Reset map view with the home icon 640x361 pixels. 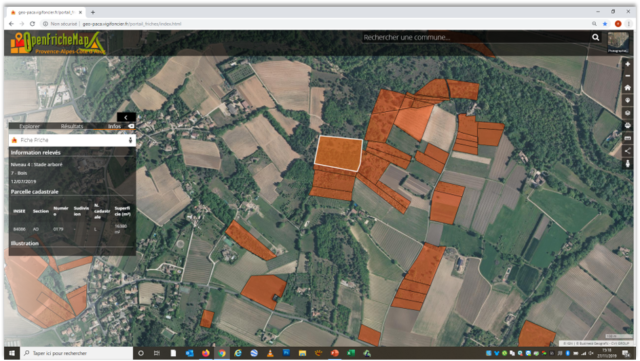(x=628, y=88)
